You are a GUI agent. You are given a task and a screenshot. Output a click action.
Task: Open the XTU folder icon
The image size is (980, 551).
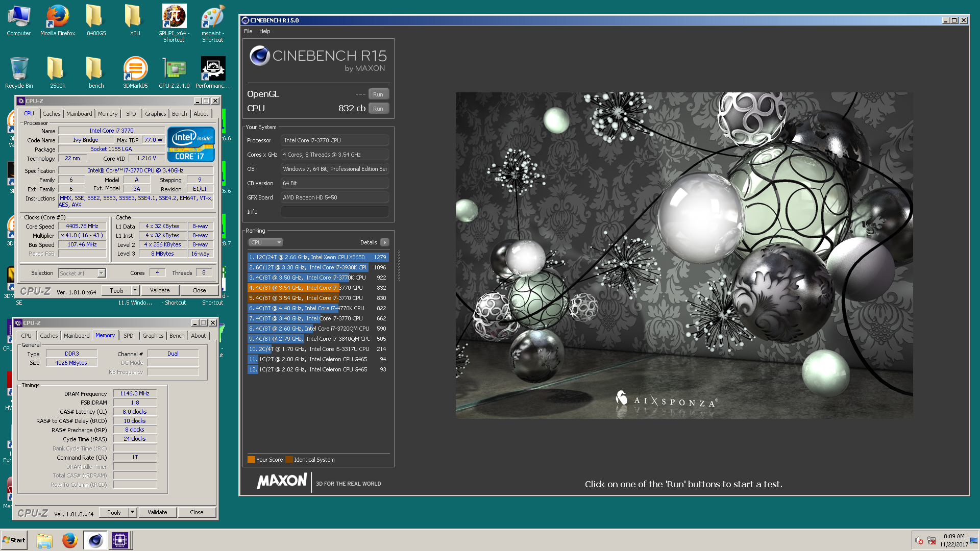(135, 20)
